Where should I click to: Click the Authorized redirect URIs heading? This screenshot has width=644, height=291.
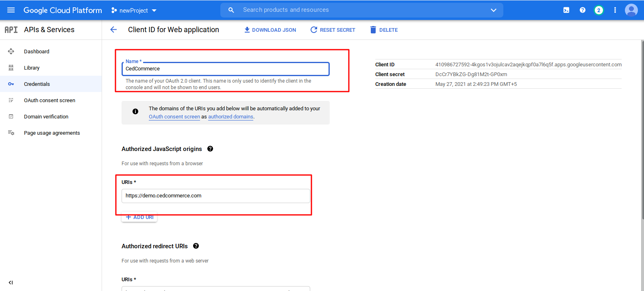[154, 246]
